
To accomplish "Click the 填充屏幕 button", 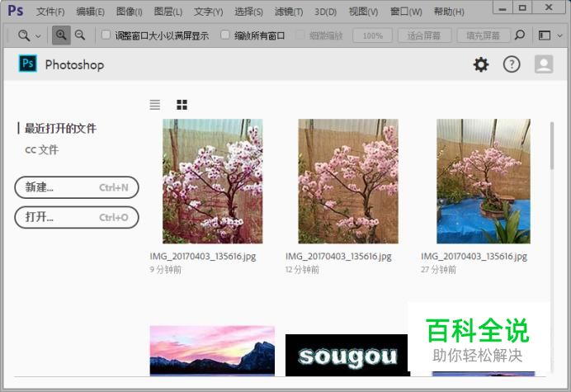I will tap(484, 35).
